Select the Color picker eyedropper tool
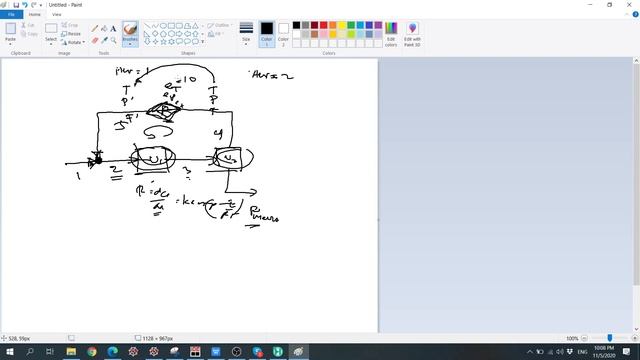Screen dimensions: 640x360 pos(104,40)
